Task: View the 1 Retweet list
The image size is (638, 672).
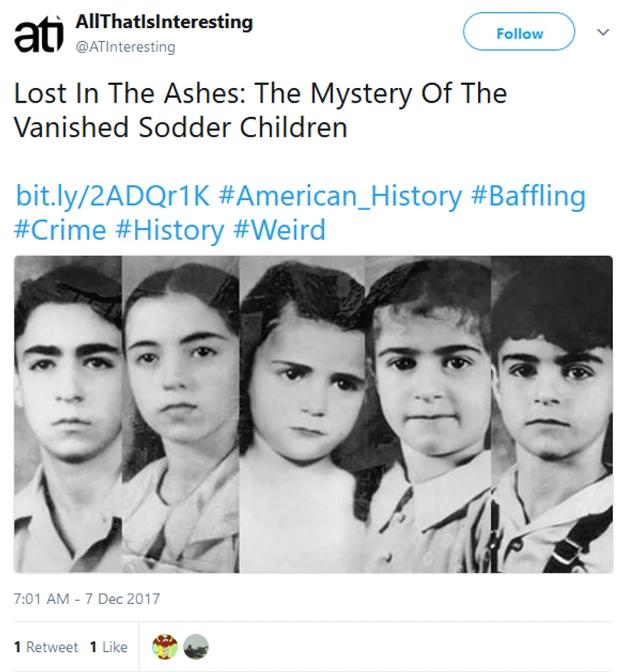Action: click(x=46, y=647)
